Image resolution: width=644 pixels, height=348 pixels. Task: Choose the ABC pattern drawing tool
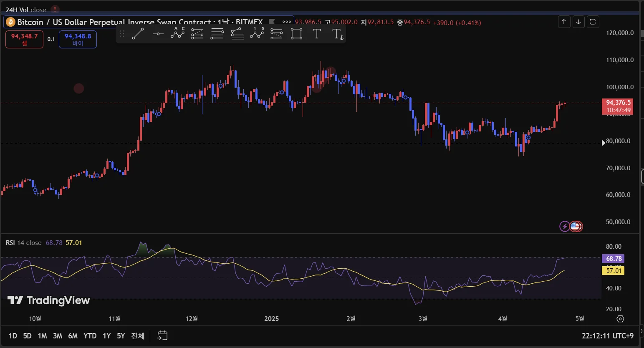coord(177,33)
